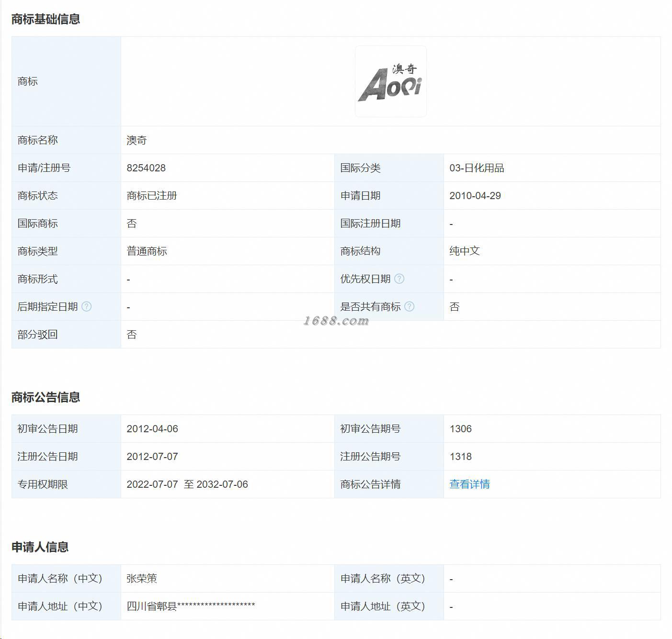Click the help icon beside 后期指定日期
Viewport: 672px width, 639px height.
(x=86, y=306)
